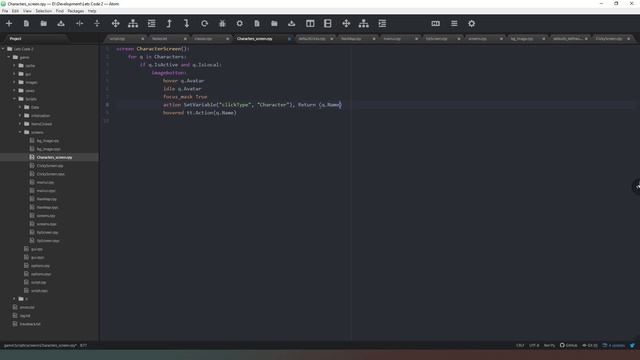The height and width of the screenshot is (360, 640).
Task: Close the Characters_screen.rpy tab
Action: pos(289,39)
